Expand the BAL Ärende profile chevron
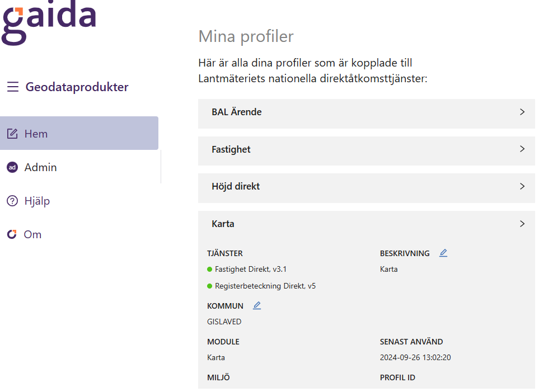This screenshot has height=392, width=539. [x=522, y=112]
